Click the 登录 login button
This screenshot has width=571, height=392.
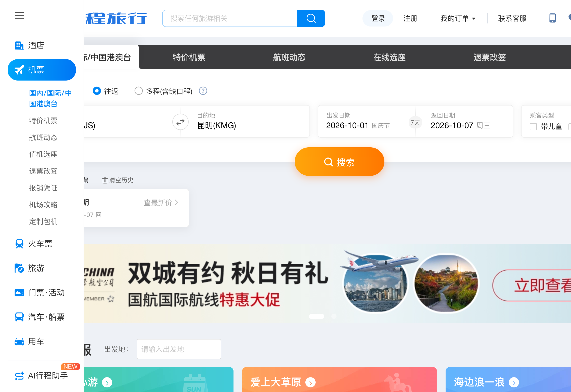point(378,18)
